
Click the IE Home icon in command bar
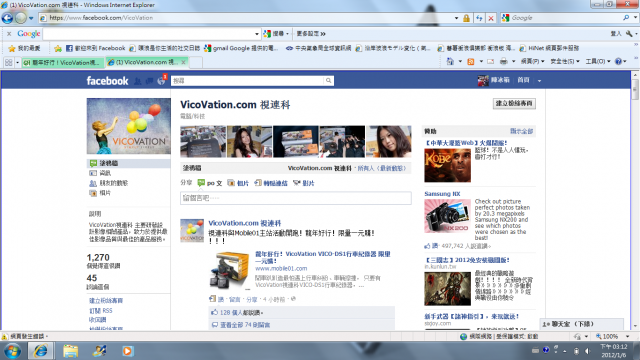[450, 61]
